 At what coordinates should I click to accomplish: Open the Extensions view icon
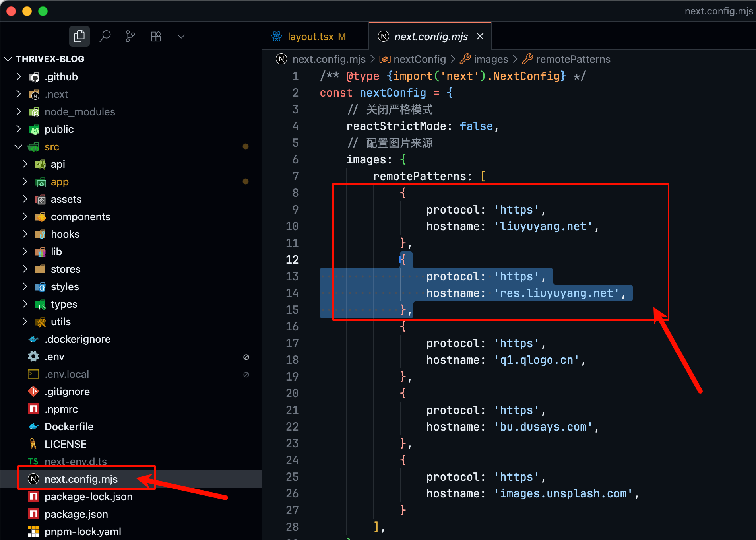[x=156, y=37]
